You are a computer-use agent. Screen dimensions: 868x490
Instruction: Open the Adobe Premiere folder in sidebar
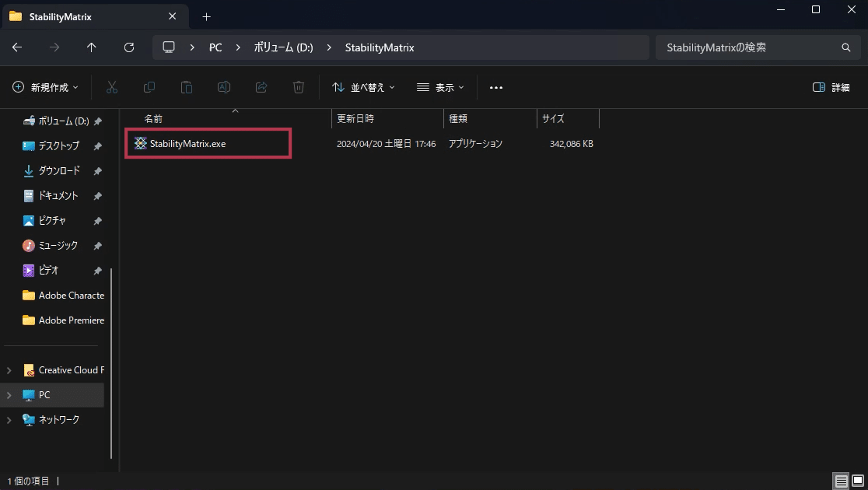[62, 320]
